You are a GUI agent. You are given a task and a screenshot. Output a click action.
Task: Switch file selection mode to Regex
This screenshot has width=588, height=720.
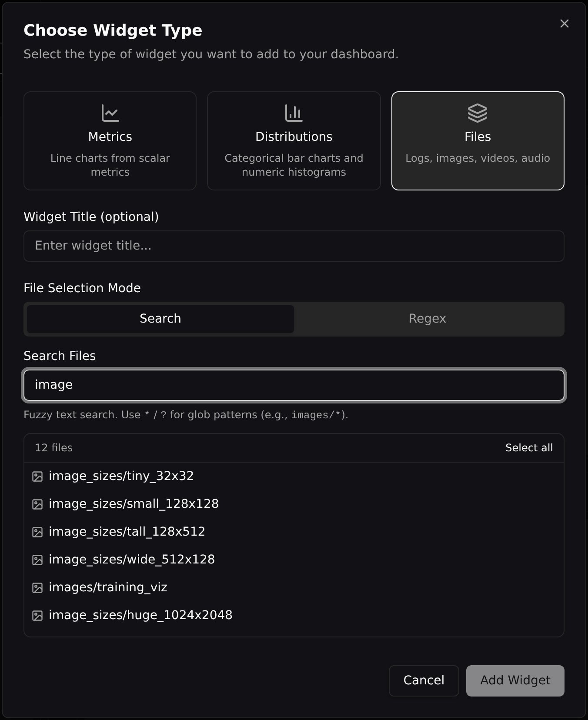[428, 319]
